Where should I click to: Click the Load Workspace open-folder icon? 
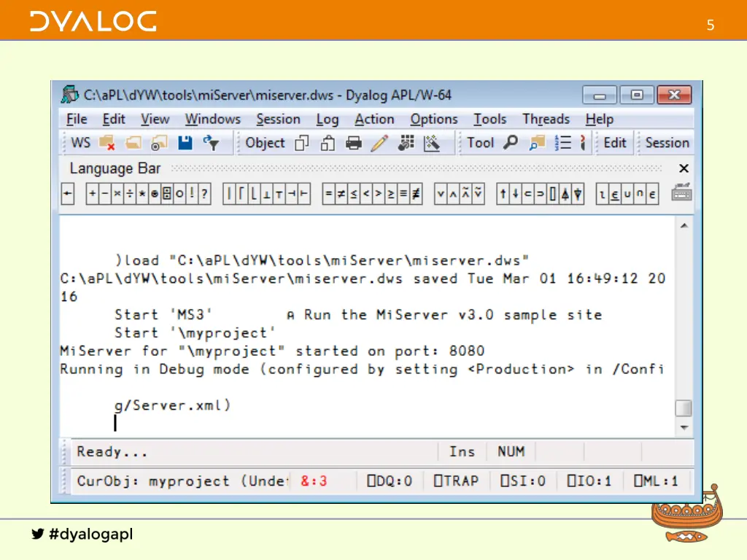point(133,143)
